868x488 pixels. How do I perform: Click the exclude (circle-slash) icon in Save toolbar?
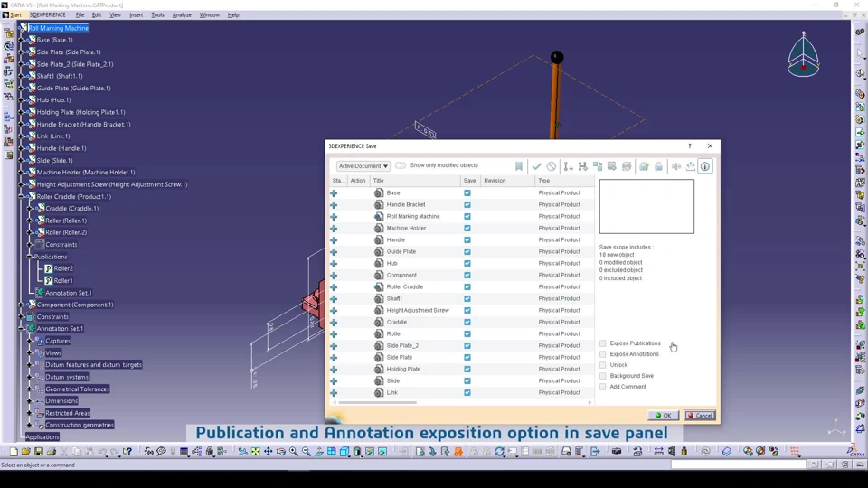[552, 166]
